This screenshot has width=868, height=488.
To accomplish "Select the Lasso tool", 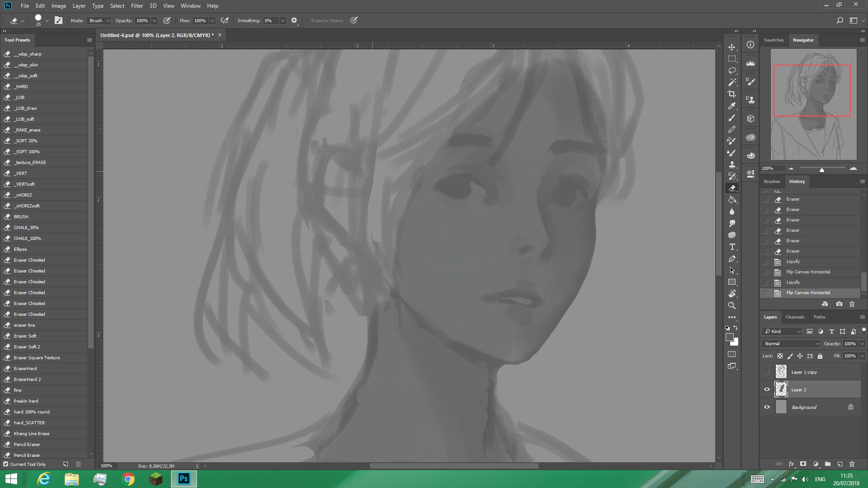I will 732,70.
